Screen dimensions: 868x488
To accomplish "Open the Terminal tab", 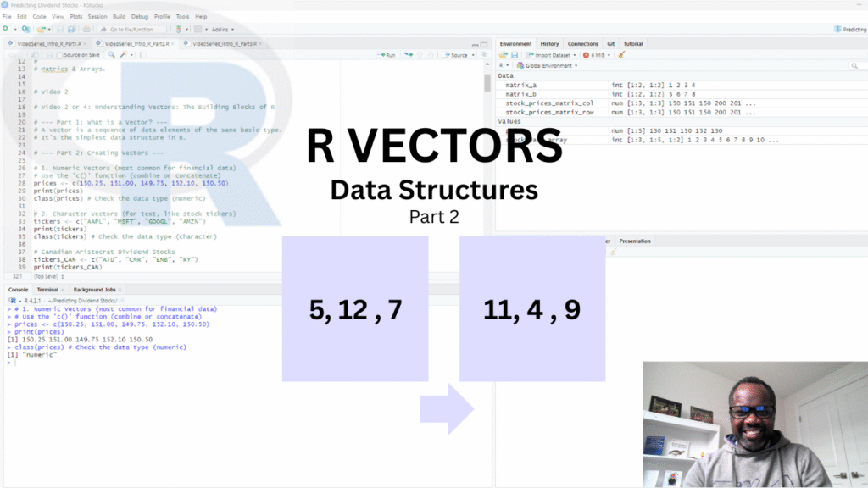I will [x=47, y=290].
